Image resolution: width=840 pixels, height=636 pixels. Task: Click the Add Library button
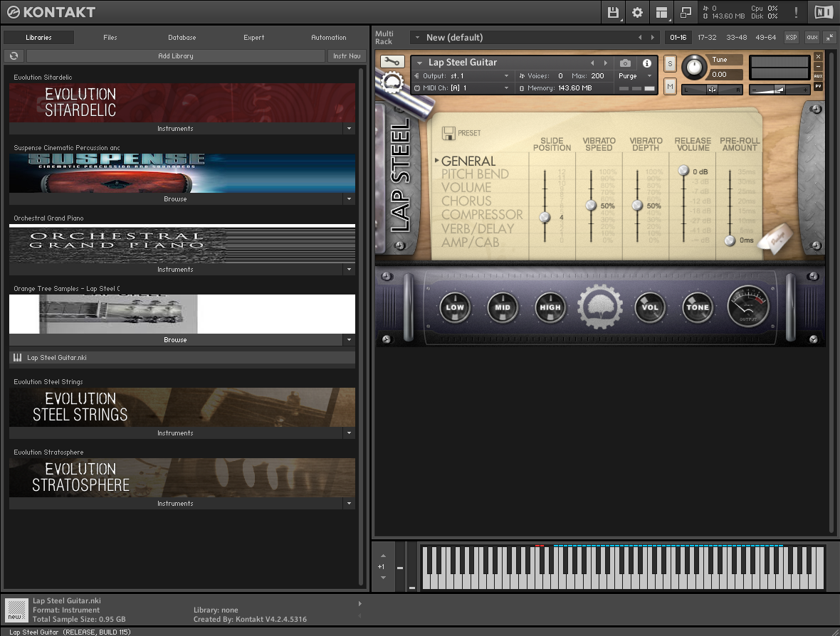click(x=176, y=55)
